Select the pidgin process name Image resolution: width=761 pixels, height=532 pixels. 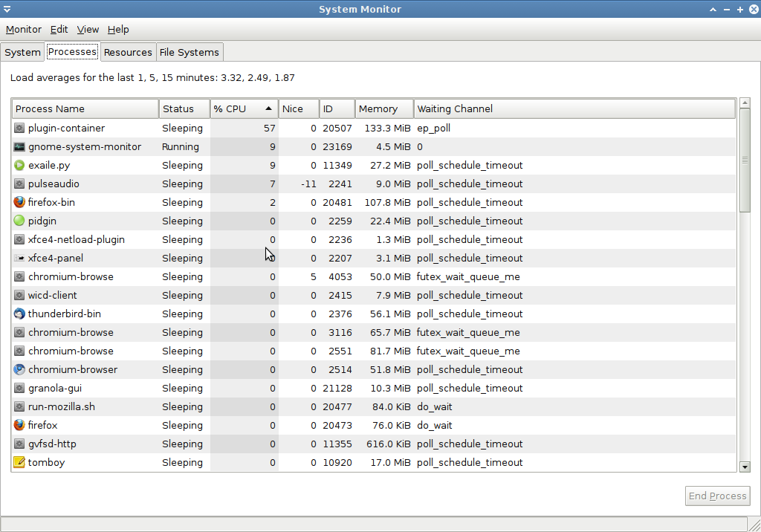coord(42,221)
